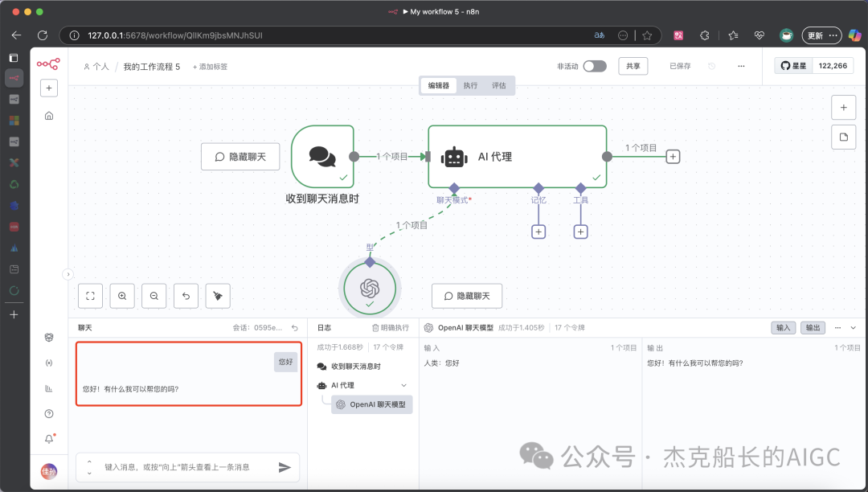The image size is (868, 492).
Task: Click the browser back arrow
Action: [16, 35]
